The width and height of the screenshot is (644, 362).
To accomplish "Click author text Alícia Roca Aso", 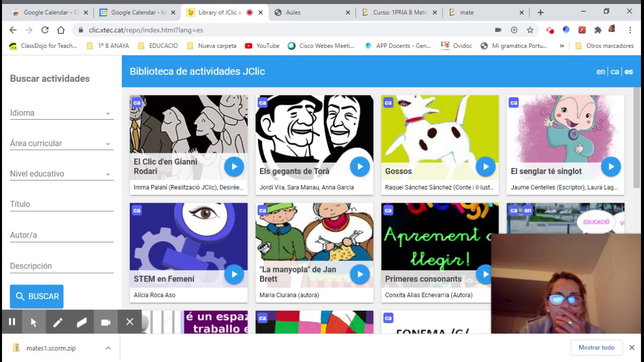I will coord(154,295).
